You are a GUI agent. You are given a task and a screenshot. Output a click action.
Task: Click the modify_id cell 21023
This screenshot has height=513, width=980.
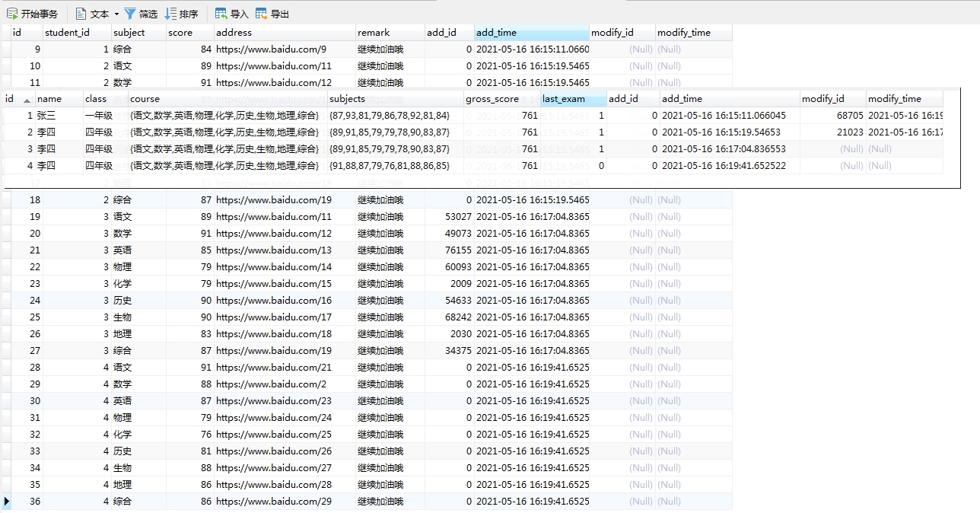(833, 132)
